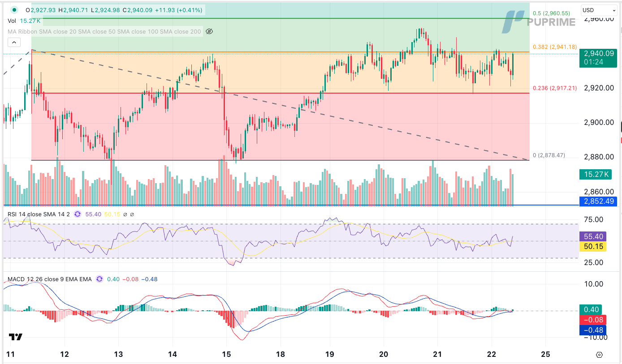Click the RSI value 55.40 in legend
This screenshot has height=364, width=622.
(93, 214)
